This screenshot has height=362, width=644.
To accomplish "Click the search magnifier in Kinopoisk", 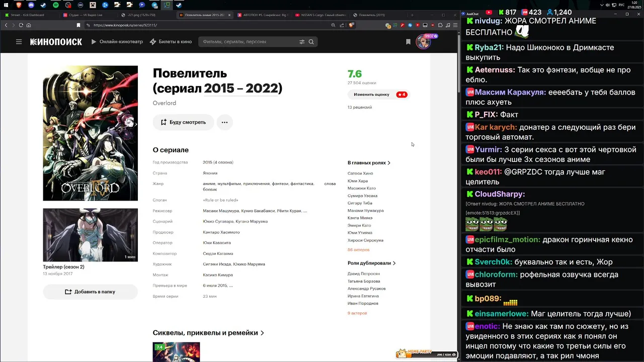I will [x=311, y=42].
